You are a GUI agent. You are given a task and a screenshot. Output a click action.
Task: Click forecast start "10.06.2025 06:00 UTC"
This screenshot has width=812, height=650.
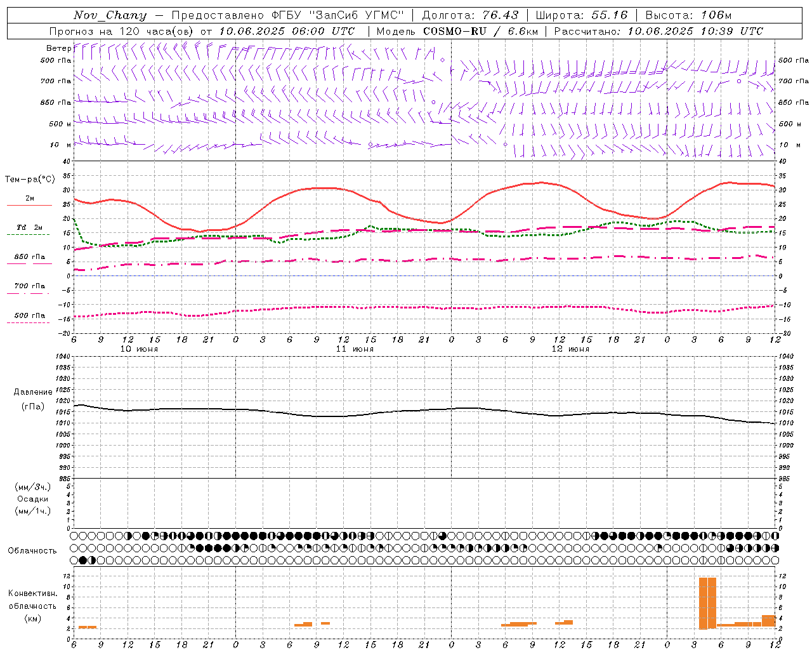[287, 31]
